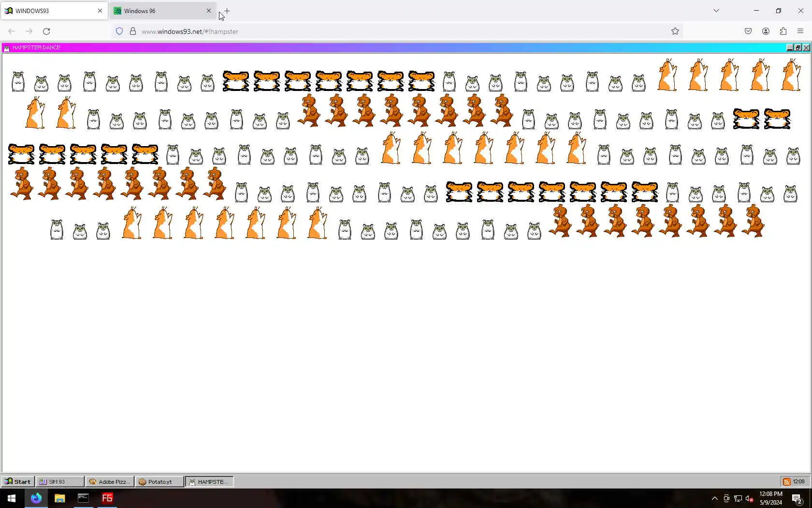
Task: Open Firefox from Windows taskbar
Action: (36, 498)
